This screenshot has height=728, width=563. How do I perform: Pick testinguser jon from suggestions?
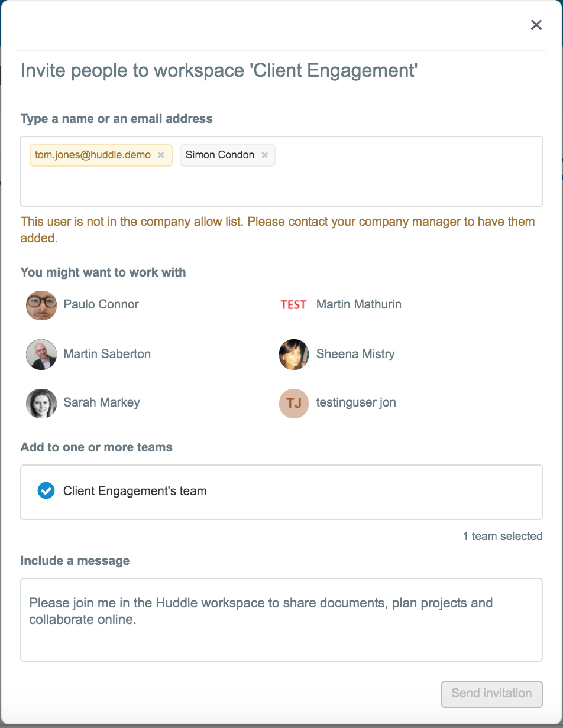[x=356, y=403]
